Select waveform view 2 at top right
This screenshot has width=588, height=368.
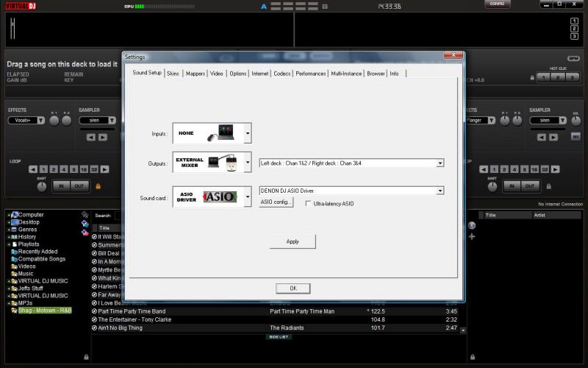tap(574, 29)
